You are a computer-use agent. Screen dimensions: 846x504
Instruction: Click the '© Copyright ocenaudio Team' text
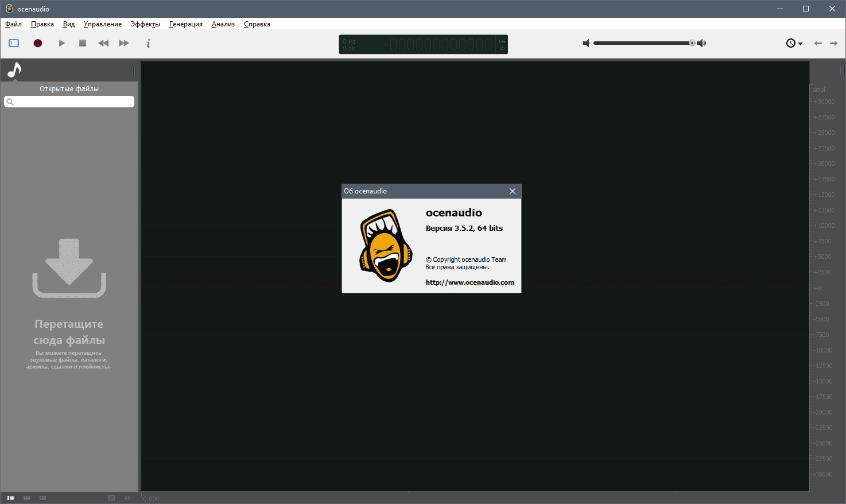[466, 259]
